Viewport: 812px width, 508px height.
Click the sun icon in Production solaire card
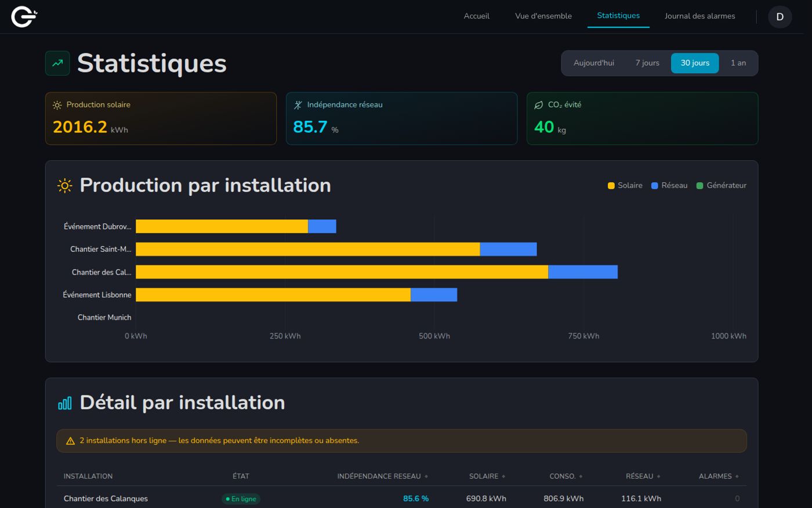[x=57, y=105]
